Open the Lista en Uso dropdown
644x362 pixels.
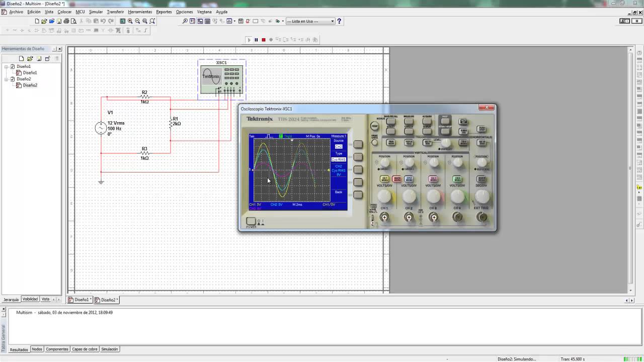point(332,21)
